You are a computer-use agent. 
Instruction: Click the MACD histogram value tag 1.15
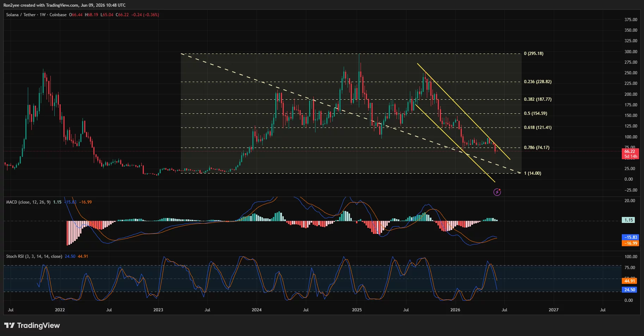pos(629,220)
